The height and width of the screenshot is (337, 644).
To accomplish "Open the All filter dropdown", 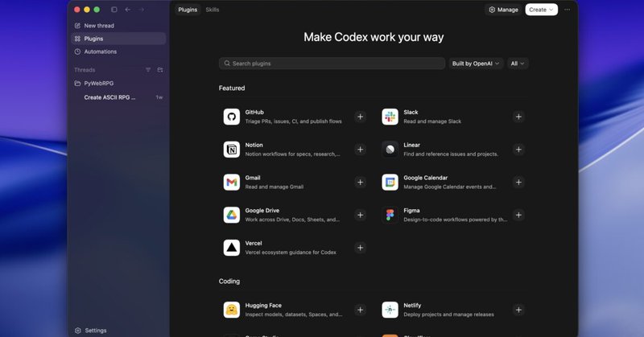I will point(518,64).
